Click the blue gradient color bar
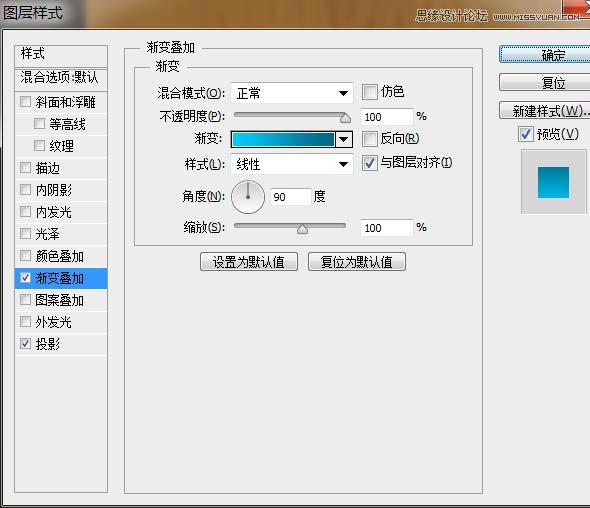 [283, 140]
